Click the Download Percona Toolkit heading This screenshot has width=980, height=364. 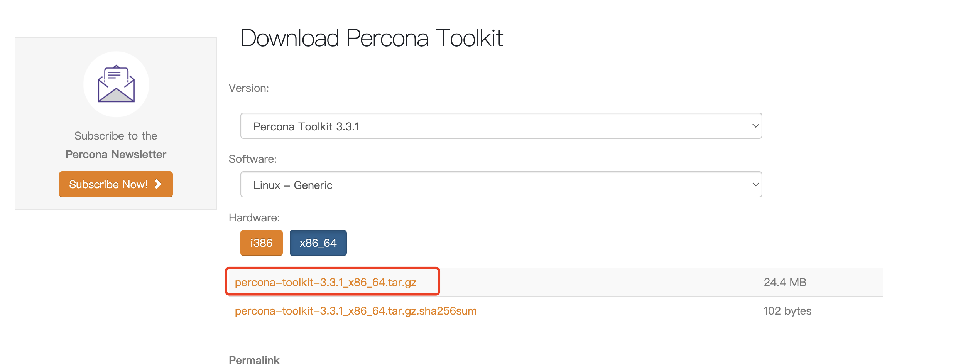coord(371,38)
